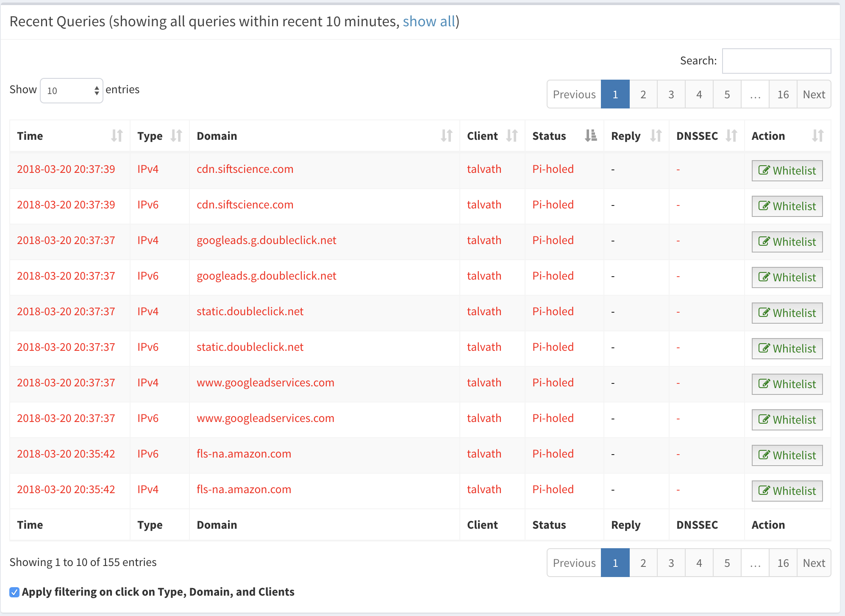Click the Search input field
845x616 pixels.
776,61
